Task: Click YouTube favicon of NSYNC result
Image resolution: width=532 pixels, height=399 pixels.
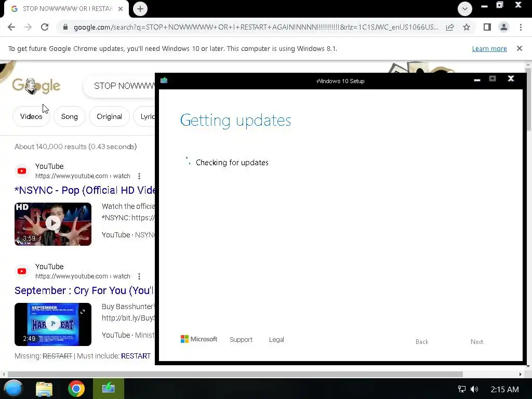Action: click(x=22, y=171)
